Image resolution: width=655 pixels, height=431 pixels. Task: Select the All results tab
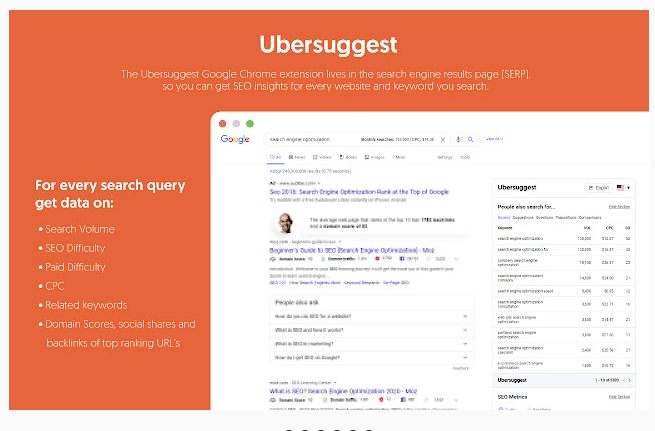pyautogui.click(x=275, y=157)
